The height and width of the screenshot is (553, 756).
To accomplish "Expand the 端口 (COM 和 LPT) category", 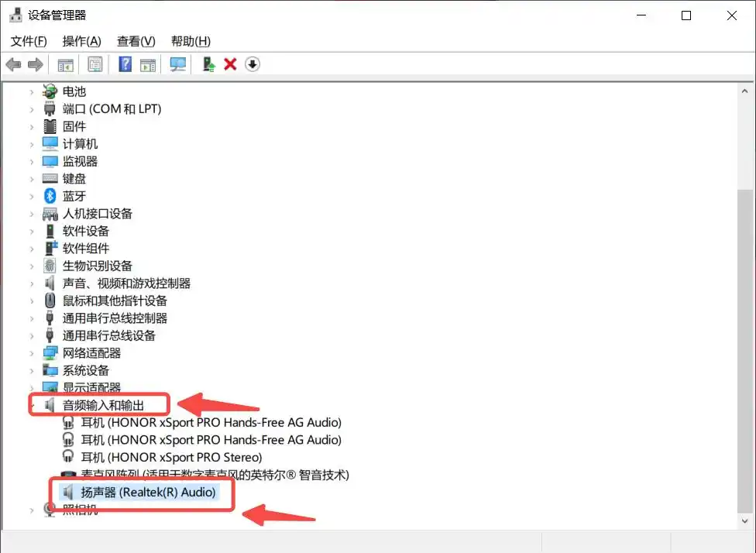I will coord(32,109).
